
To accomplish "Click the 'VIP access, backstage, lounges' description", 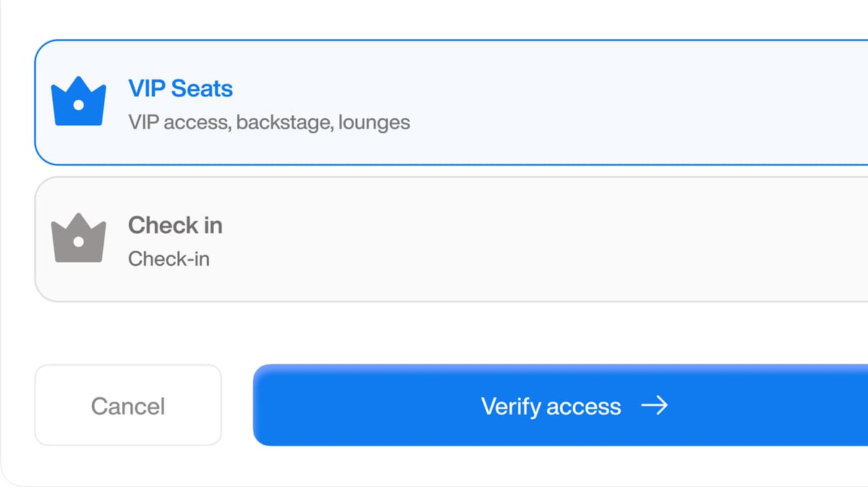I will pos(269,122).
